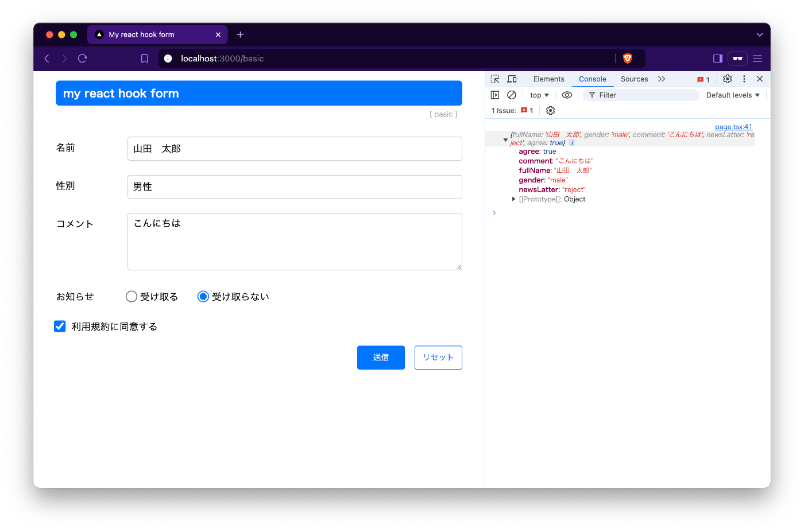
Task: Open Brave wallet glasses icon
Action: (737, 59)
